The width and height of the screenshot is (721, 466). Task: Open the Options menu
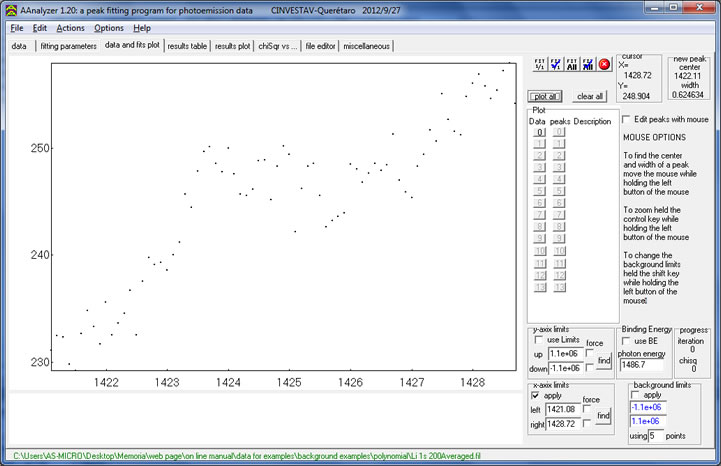[109, 28]
